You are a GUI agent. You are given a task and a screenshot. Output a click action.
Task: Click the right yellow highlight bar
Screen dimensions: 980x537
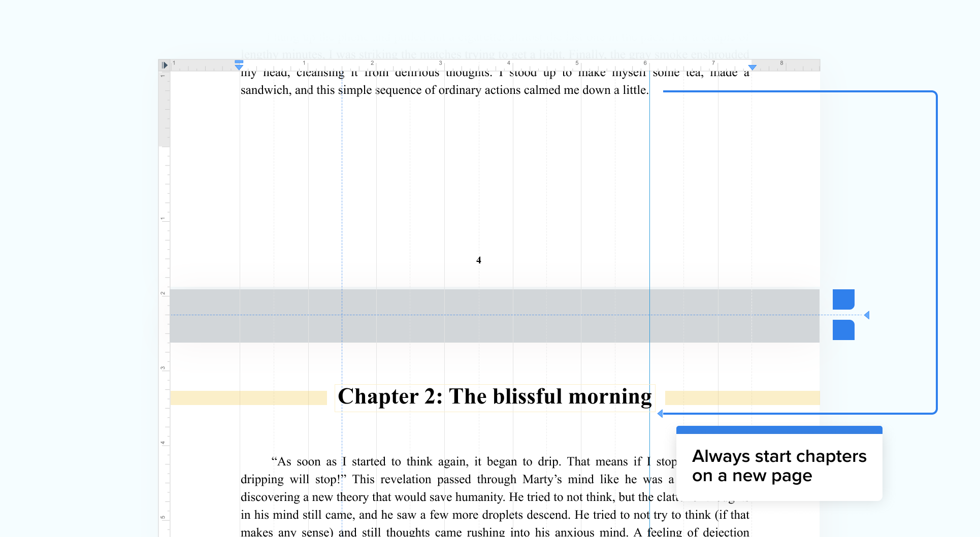click(x=742, y=398)
